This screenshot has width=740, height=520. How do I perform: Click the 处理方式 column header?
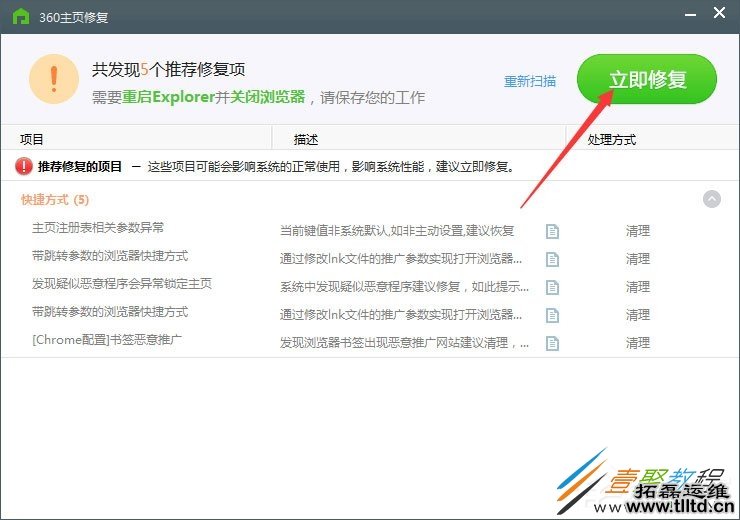(x=612, y=139)
